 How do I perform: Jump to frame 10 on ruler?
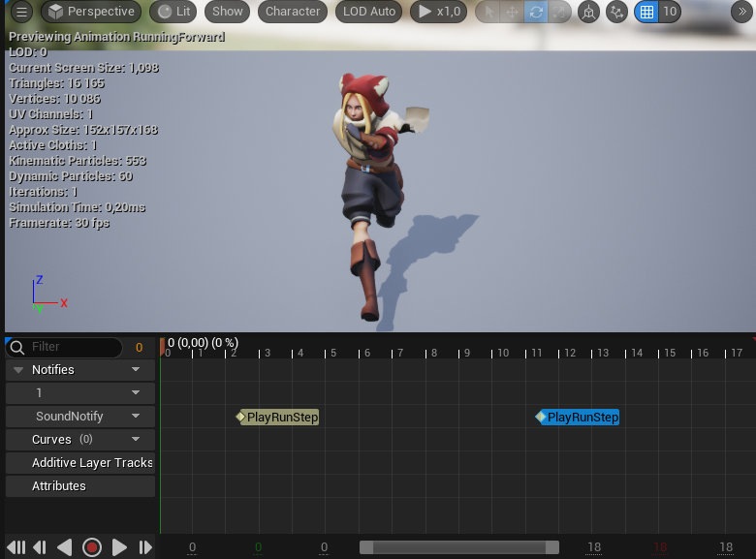(x=503, y=353)
